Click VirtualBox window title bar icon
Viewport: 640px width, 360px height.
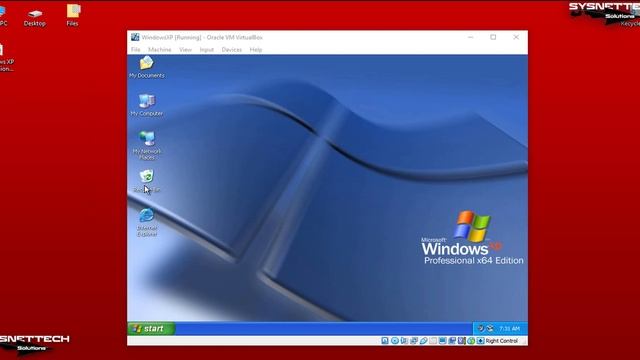135,37
